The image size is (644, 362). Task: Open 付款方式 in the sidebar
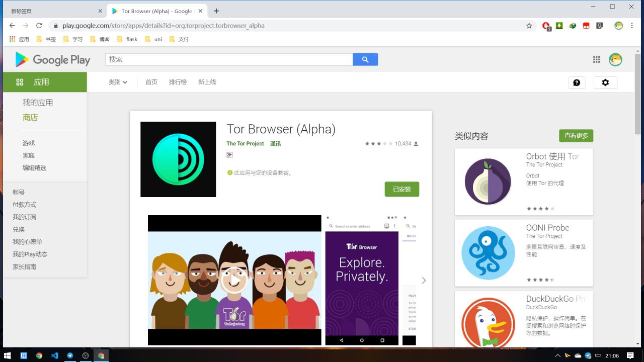(25, 205)
